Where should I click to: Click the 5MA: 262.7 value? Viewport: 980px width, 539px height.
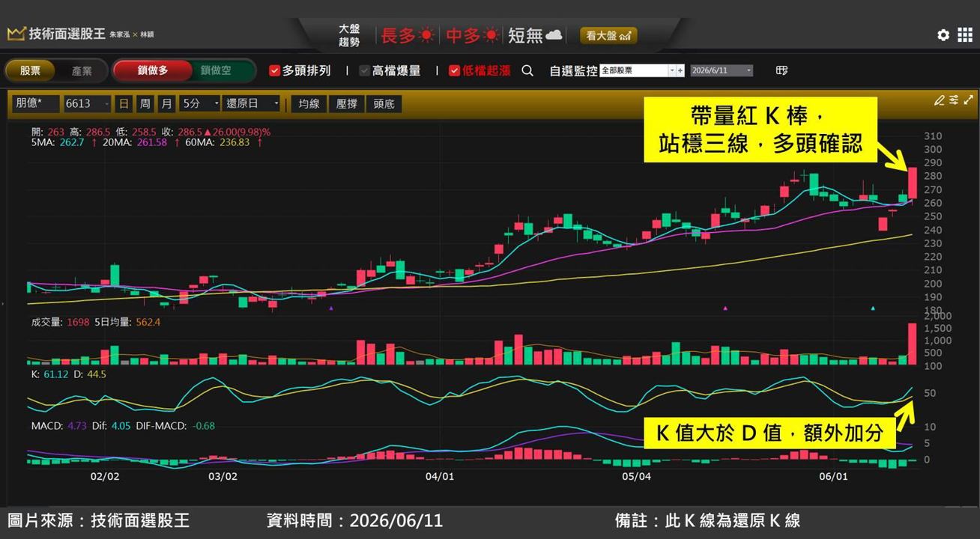[x=58, y=141]
